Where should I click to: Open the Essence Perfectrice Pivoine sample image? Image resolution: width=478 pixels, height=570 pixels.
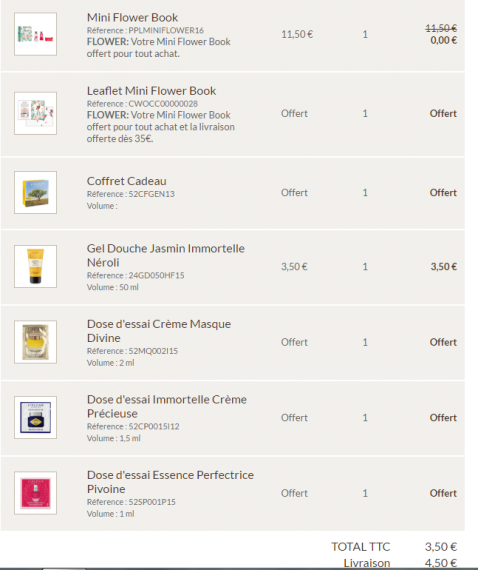(35, 493)
